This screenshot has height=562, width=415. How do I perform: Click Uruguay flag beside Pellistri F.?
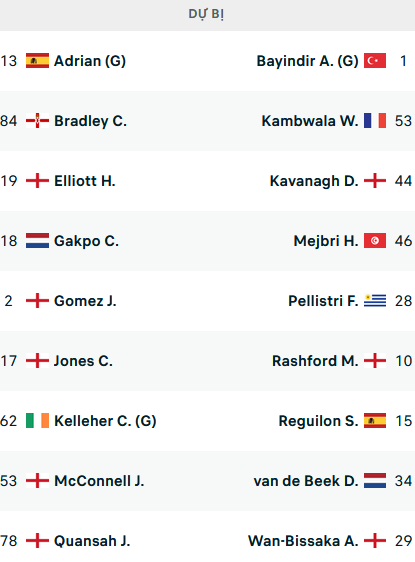pyautogui.click(x=375, y=301)
